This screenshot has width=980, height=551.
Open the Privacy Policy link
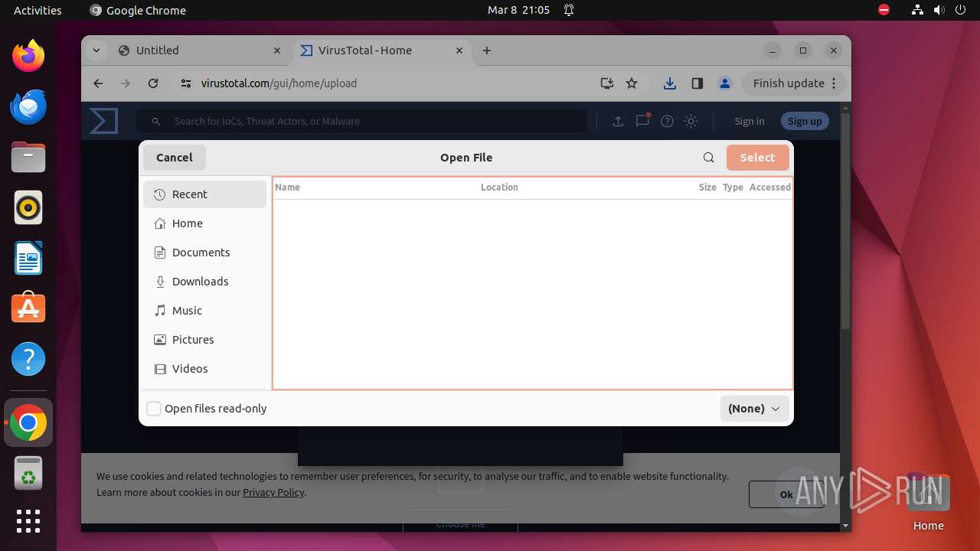point(273,492)
